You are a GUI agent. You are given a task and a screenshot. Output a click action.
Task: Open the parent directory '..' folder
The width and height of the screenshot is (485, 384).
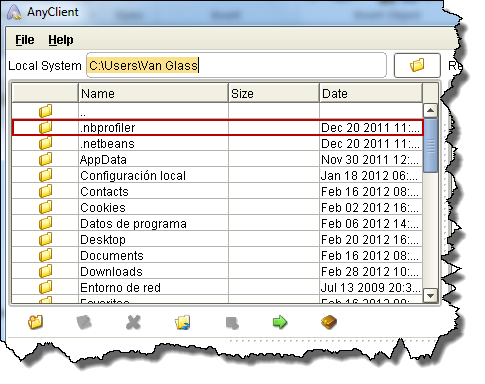pos(217,111)
